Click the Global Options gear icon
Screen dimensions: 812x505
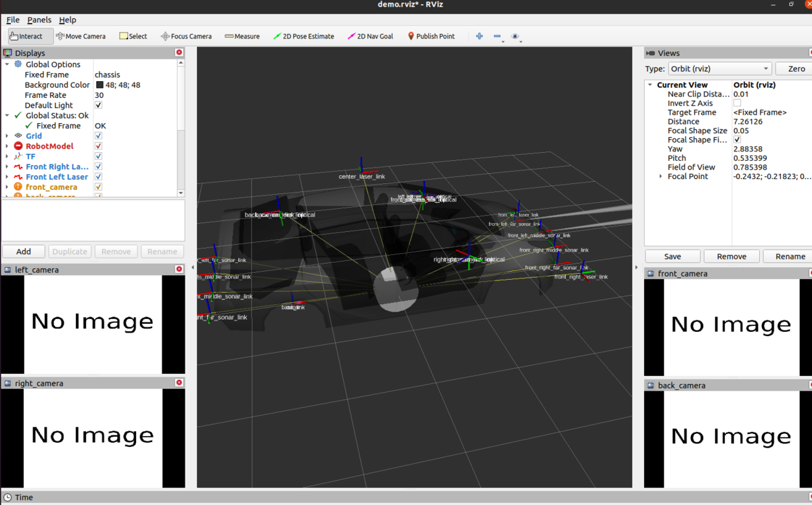click(x=18, y=64)
